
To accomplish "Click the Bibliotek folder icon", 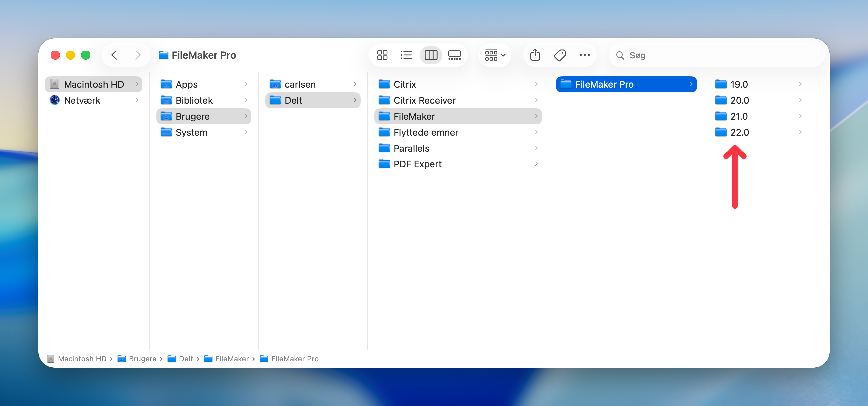I will (x=166, y=100).
